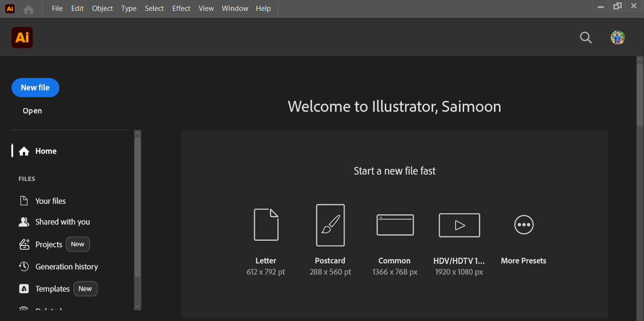Open the Select menu
The height and width of the screenshot is (321, 644).
click(x=154, y=8)
